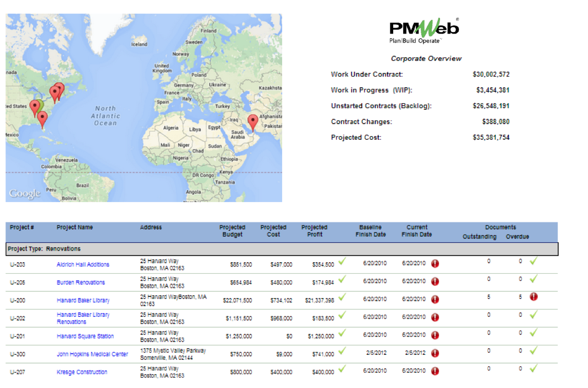The width and height of the screenshot is (588, 388).
Task: Click Contract Changes value $388,080
Action: click(496, 122)
